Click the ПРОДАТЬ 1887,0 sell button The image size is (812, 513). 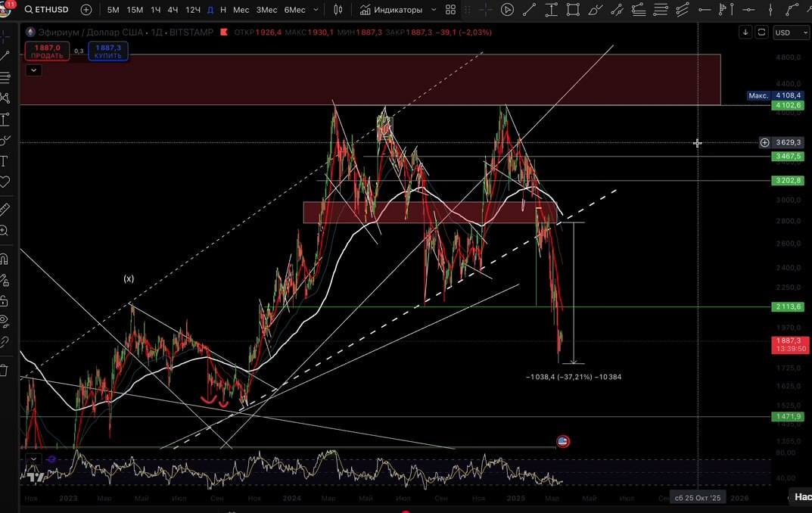(x=47, y=51)
